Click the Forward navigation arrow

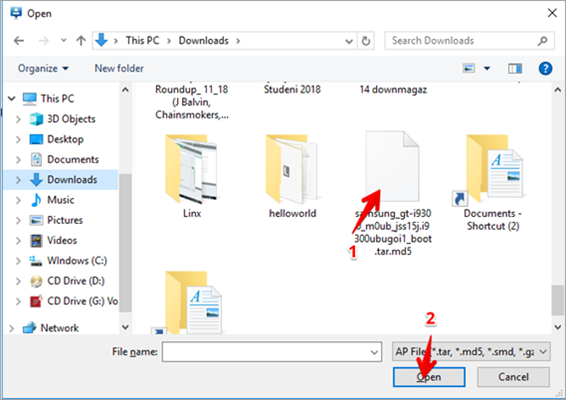tap(43, 41)
